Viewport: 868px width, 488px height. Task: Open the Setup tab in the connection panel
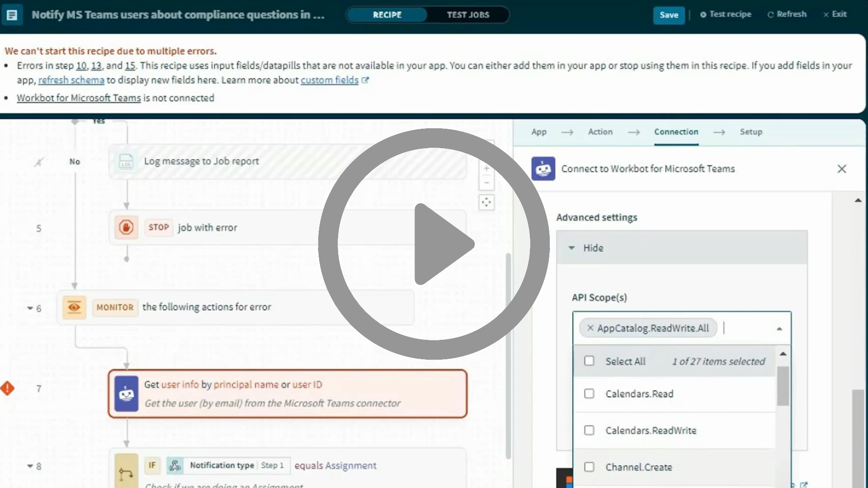751,131
